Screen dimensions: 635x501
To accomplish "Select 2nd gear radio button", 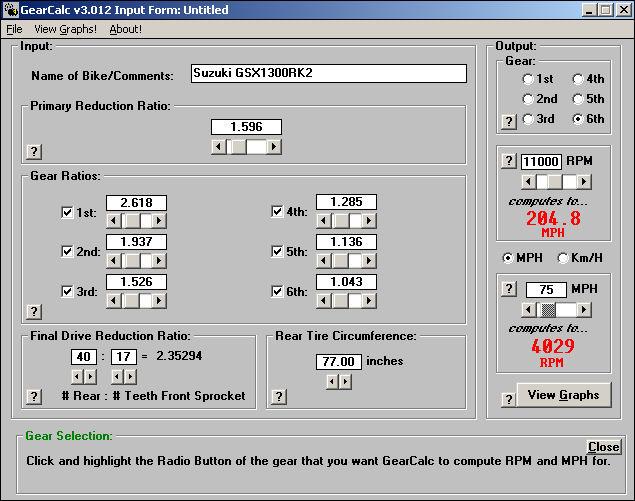I will 528,99.
